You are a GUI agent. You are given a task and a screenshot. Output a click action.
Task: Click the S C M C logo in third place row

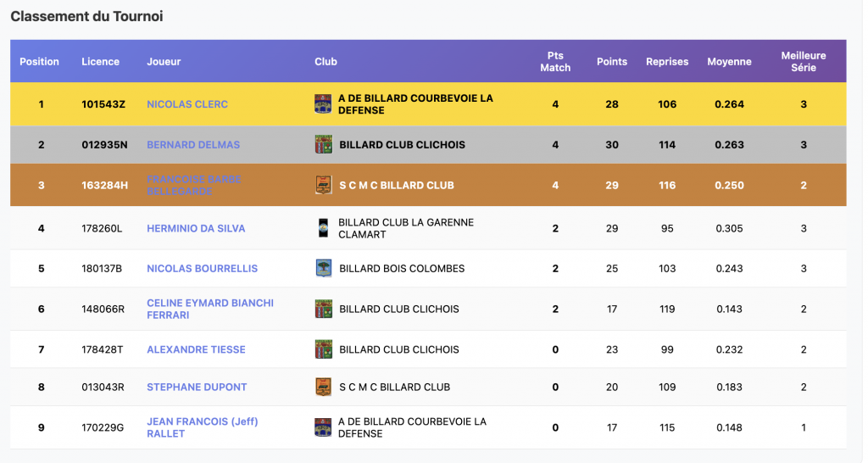[x=323, y=185]
